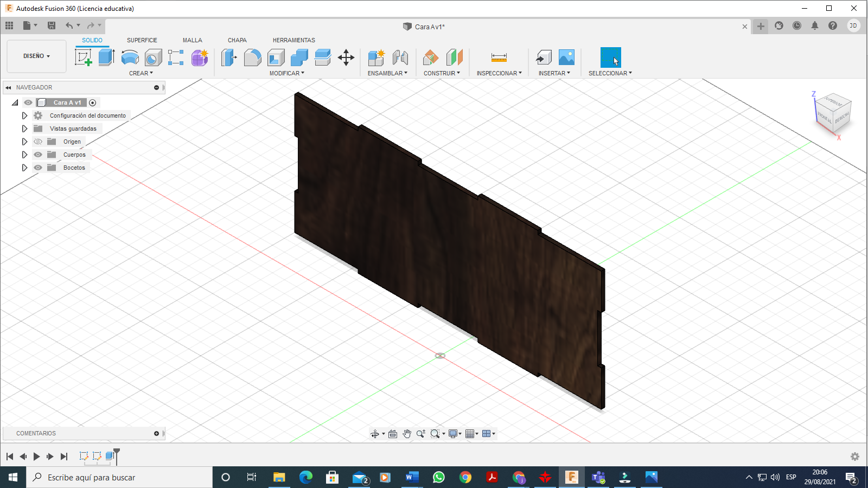Select the Shell tool

click(276, 57)
